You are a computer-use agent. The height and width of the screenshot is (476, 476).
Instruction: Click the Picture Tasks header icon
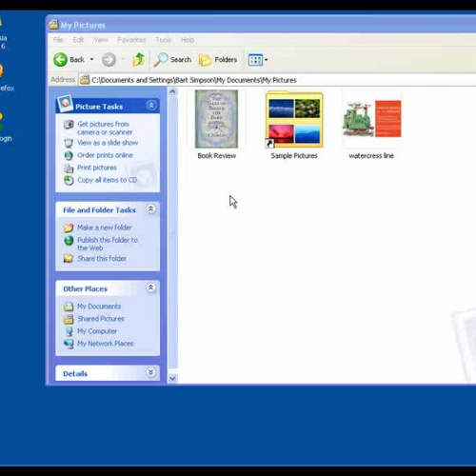click(x=65, y=104)
